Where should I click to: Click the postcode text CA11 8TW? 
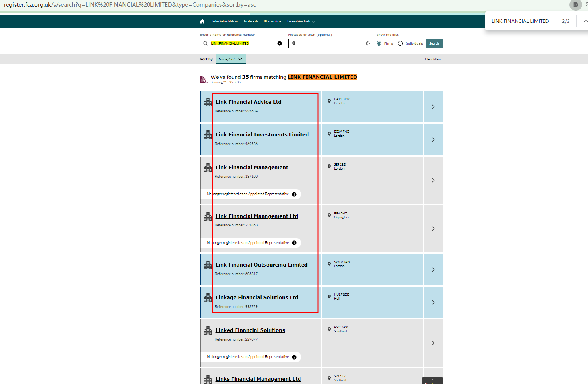coord(342,99)
